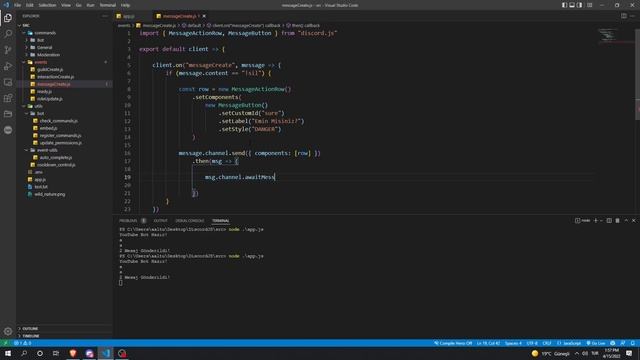Change JavaScript language mode
The height and width of the screenshot is (360, 640).
point(569,343)
